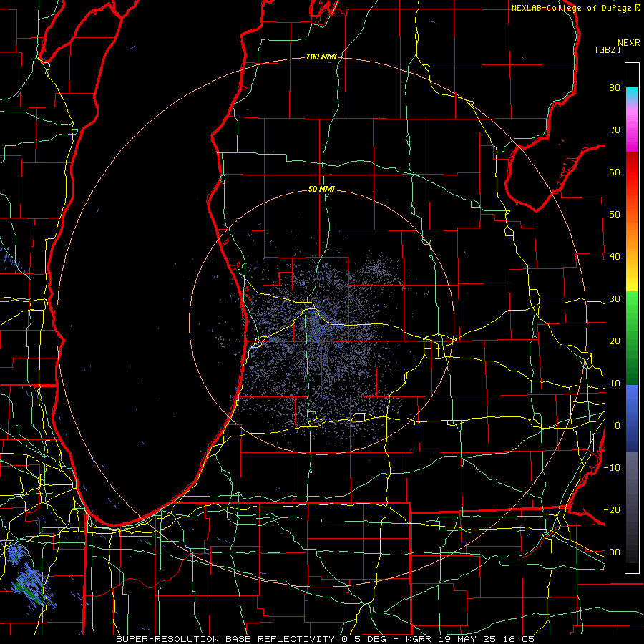Click the -10 value on dBZ scale
Screen dimensions: 644x644
pyautogui.click(x=612, y=468)
